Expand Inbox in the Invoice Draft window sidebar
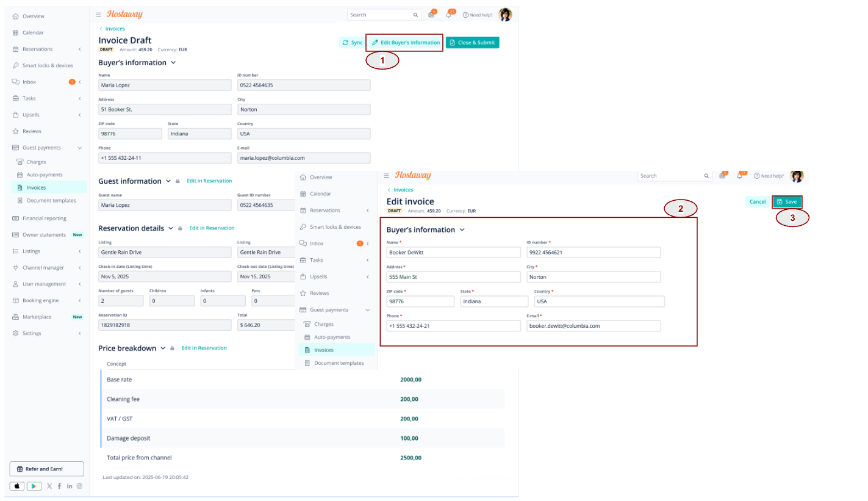 click(79, 82)
